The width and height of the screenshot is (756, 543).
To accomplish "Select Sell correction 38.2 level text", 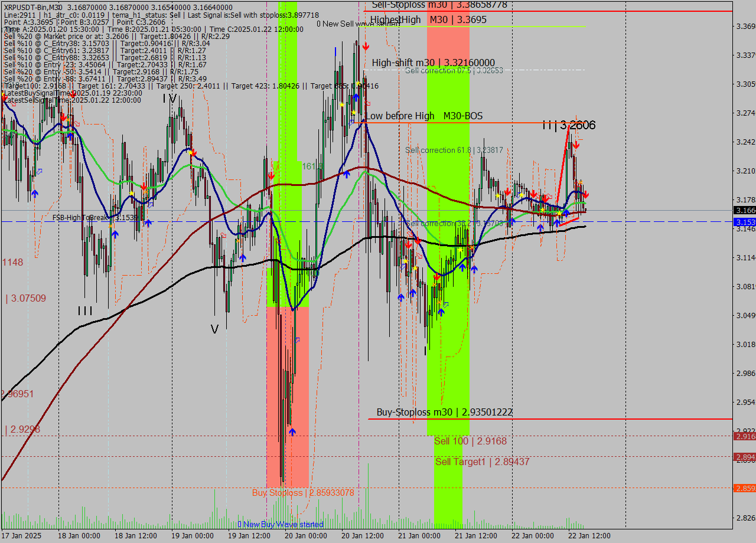I will 455,223.
